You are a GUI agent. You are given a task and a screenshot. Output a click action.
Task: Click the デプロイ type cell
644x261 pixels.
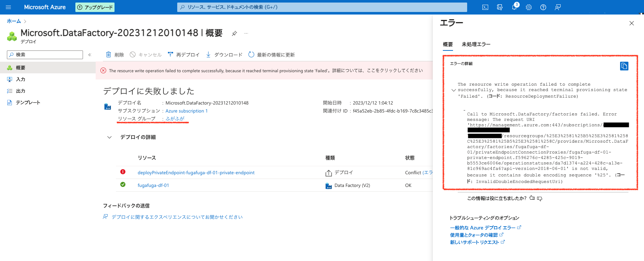[339, 173]
